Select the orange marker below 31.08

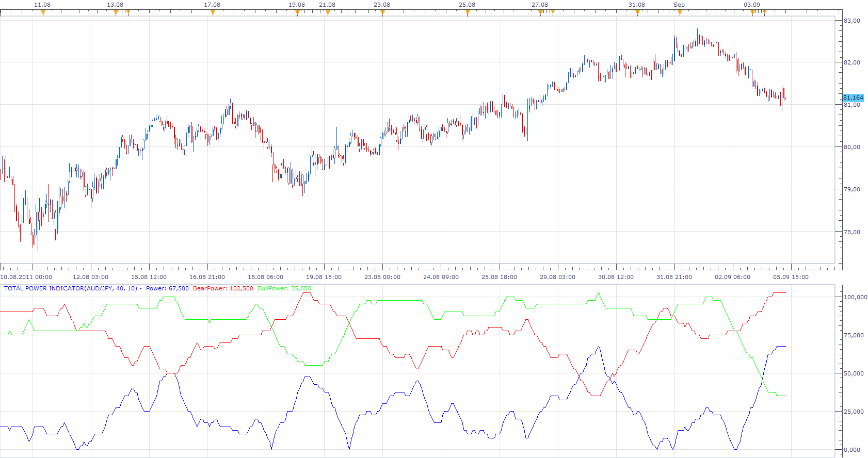pyautogui.click(x=637, y=13)
